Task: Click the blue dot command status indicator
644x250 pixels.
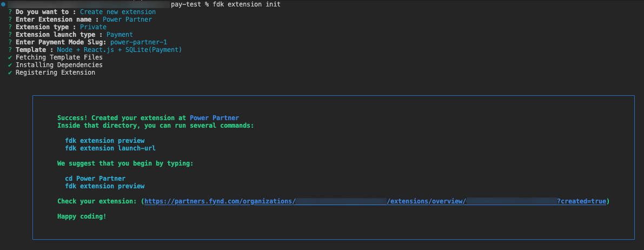Action: click(3, 4)
